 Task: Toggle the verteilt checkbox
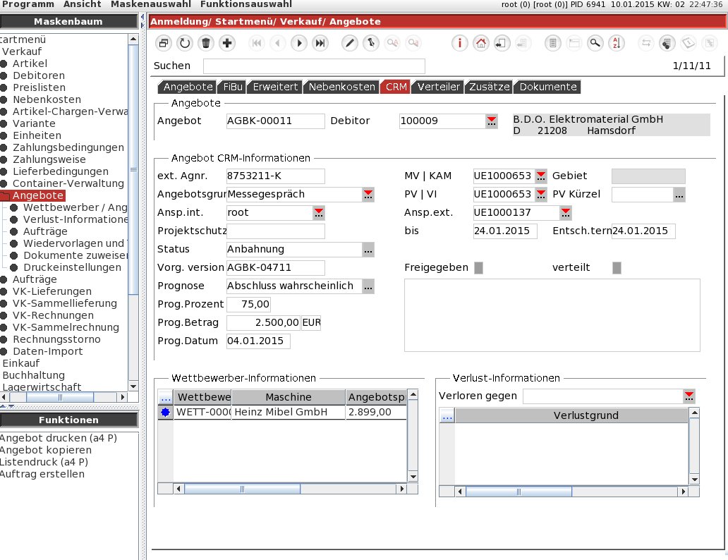click(x=617, y=268)
